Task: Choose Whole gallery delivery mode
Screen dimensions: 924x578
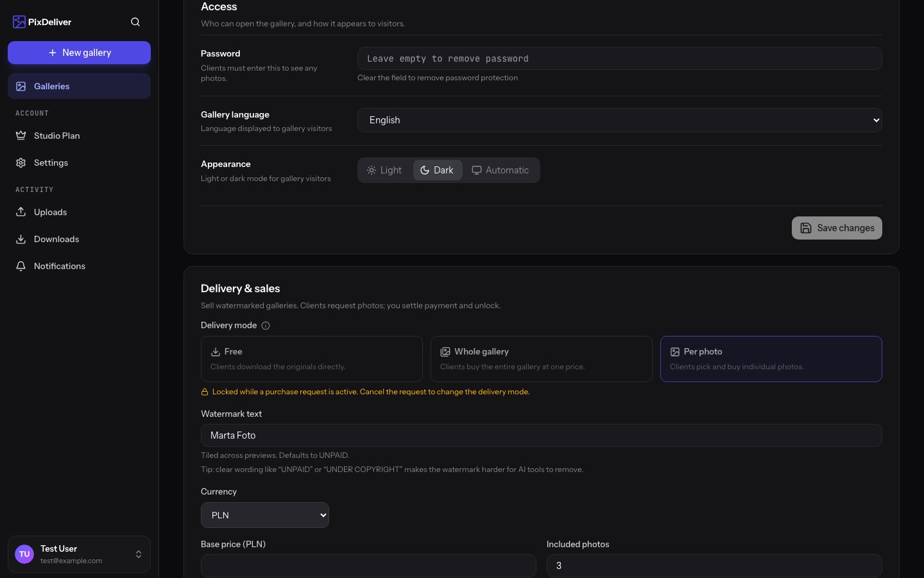Action: click(x=542, y=359)
